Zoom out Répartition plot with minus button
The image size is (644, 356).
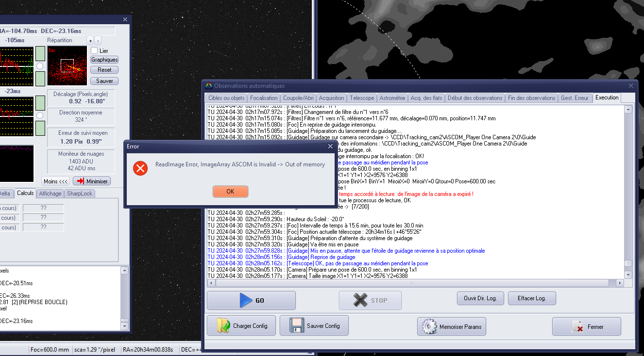(x=98, y=40)
